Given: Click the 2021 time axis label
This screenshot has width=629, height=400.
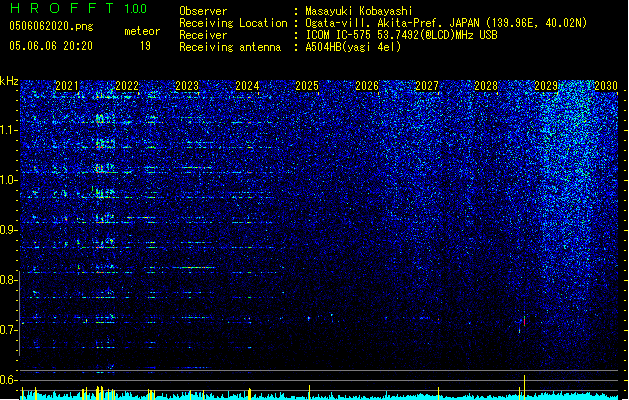Looking at the screenshot, I should coord(67,86).
